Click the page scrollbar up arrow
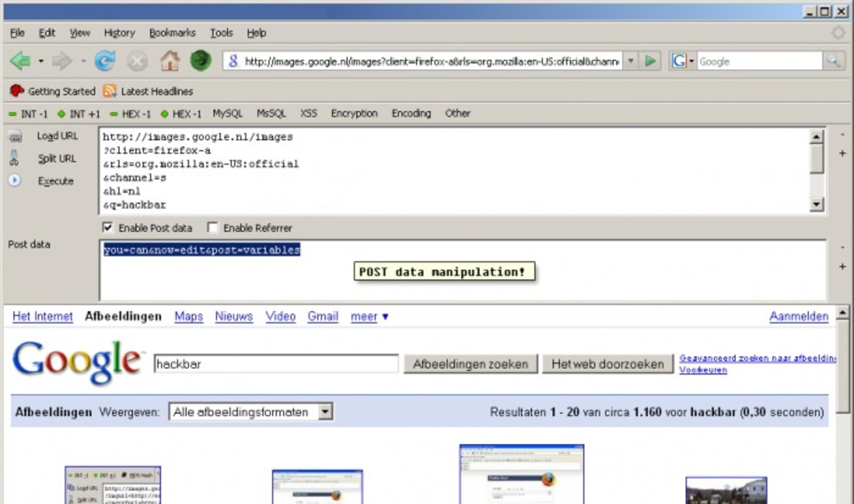 click(x=842, y=313)
